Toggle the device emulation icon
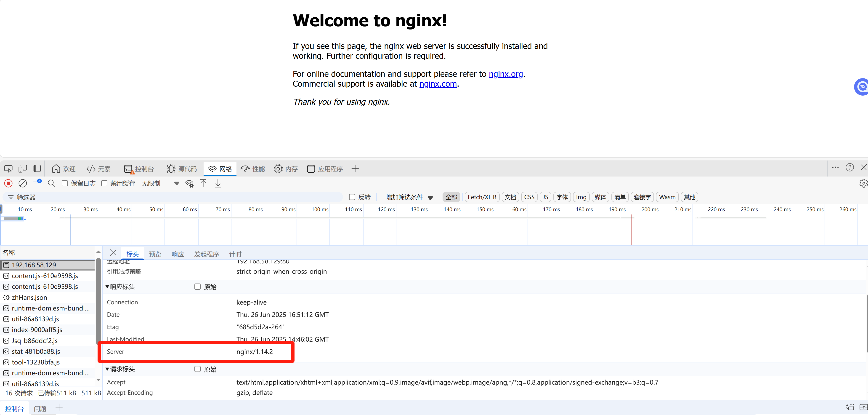This screenshot has height=415, width=868. tap(23, 168)
